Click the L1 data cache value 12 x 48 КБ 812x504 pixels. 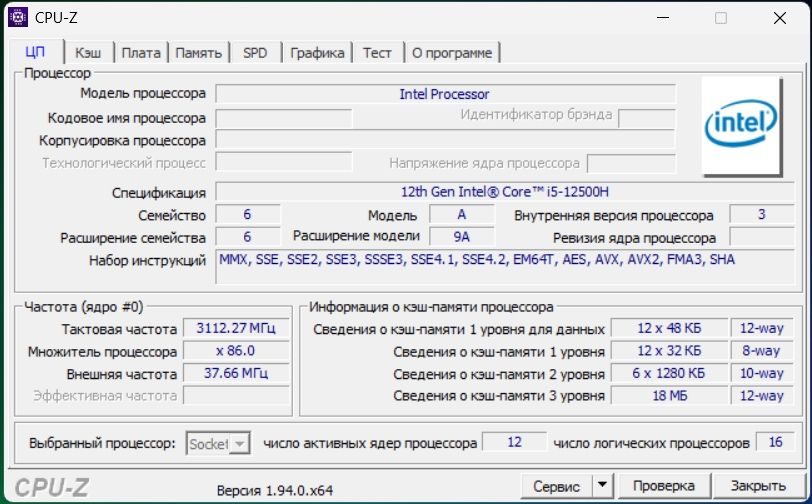point(669,328)
